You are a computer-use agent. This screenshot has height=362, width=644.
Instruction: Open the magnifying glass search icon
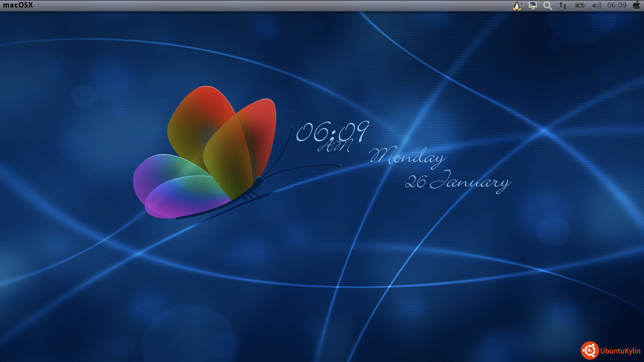[x=548, y=6]
